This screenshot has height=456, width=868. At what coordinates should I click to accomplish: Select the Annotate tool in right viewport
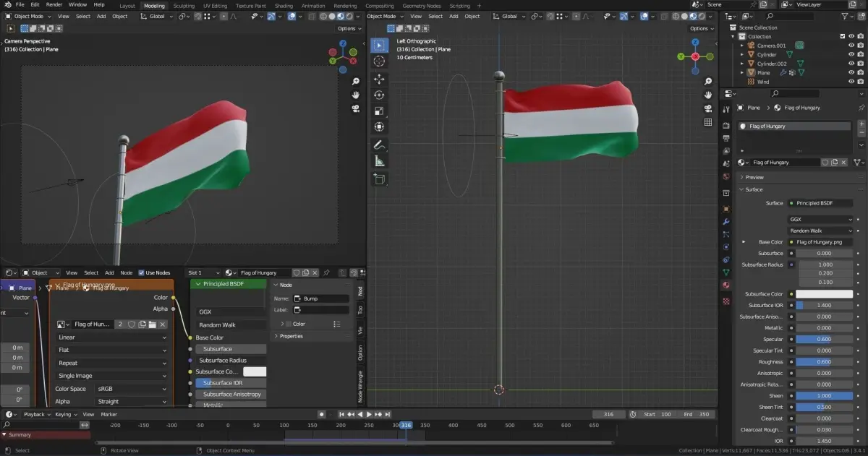click(379, 145)
